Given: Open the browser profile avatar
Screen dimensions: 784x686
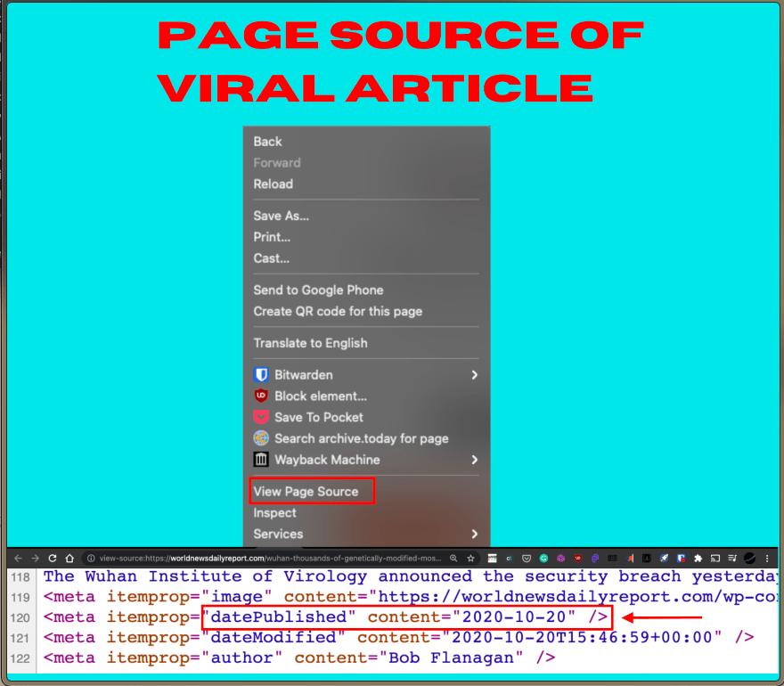Looking at the screenshot, I should 749,558.
